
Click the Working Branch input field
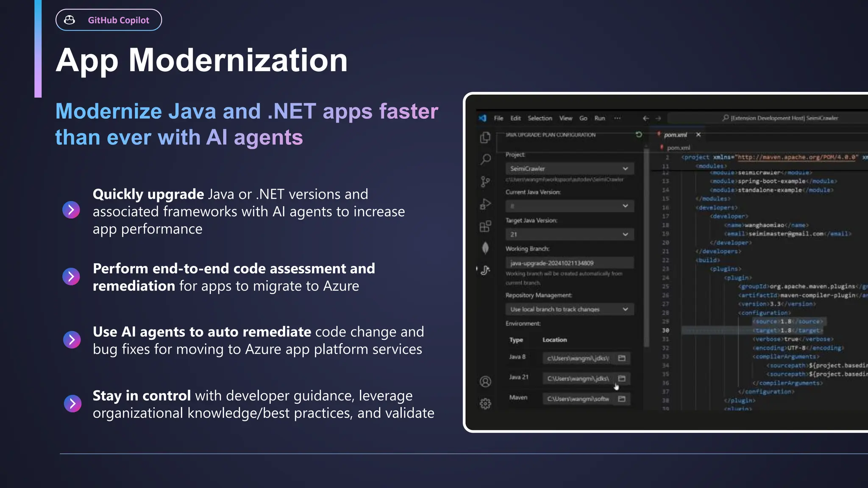tap(570, 263)
